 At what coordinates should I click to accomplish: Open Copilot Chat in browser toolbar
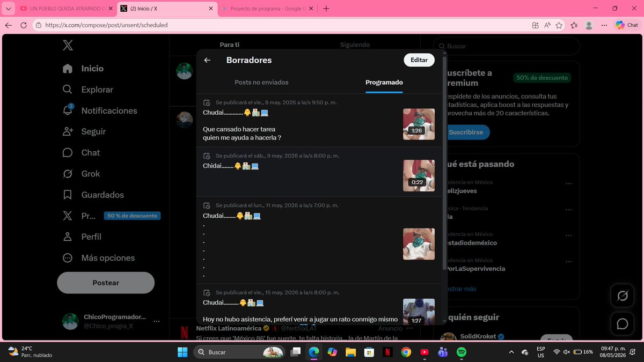[627, 25]
